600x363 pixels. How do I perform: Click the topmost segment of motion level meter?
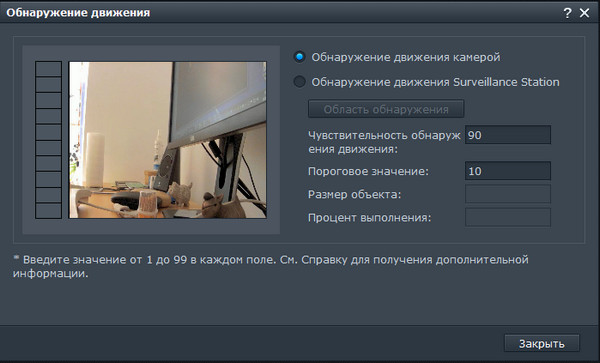pyautogui.click(x=49, y=69)
